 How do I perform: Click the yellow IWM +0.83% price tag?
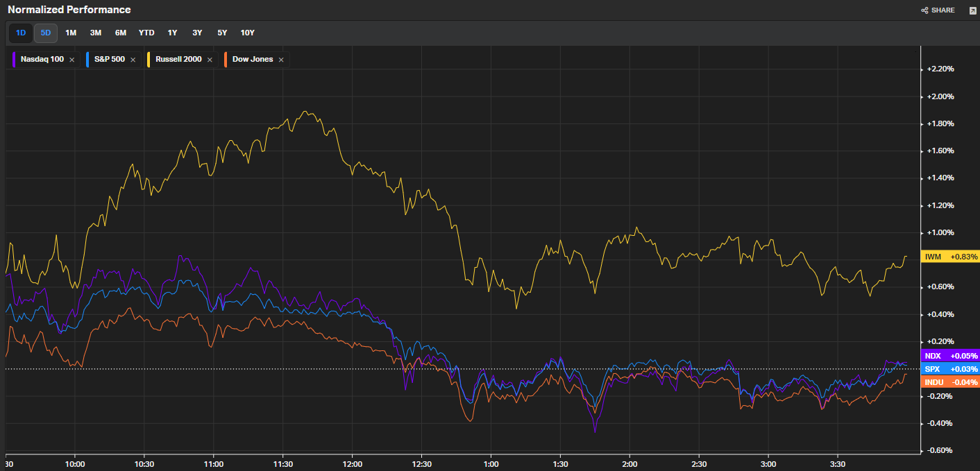pos(949,257)
